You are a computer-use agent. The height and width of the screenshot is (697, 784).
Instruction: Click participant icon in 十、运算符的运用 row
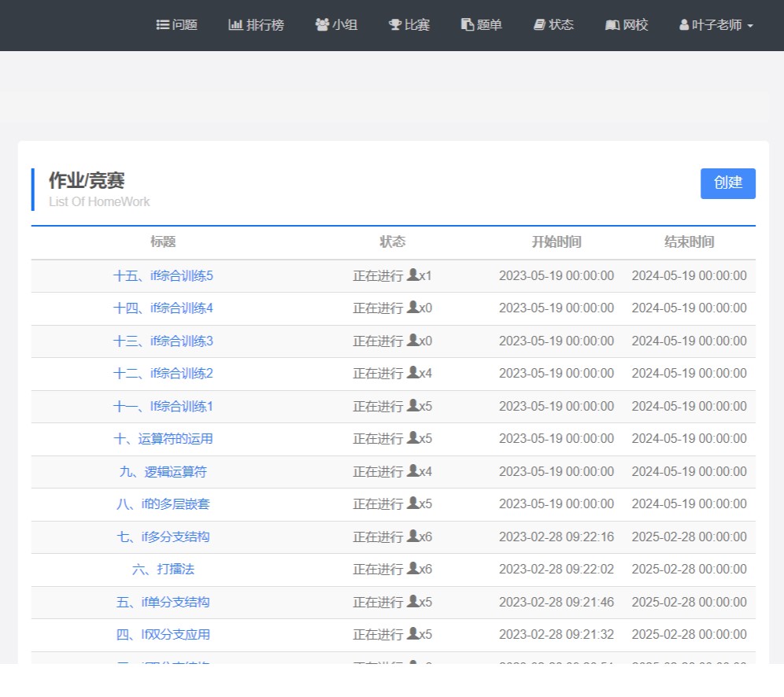tap(413, 437)
